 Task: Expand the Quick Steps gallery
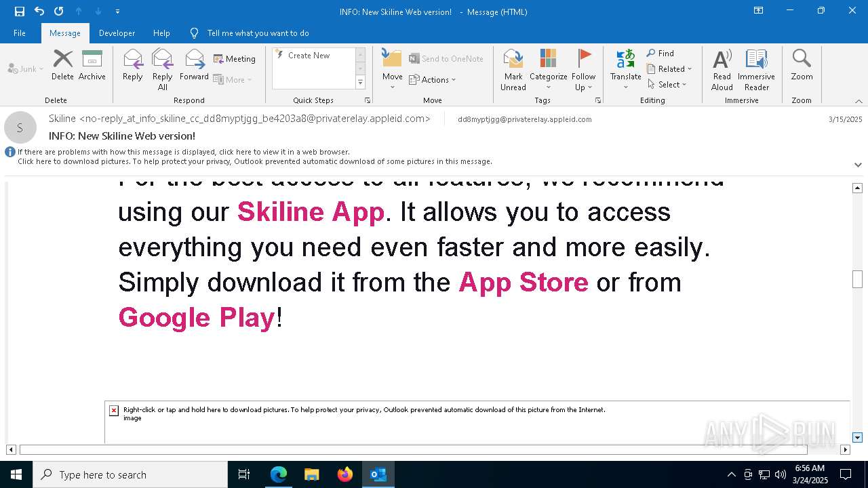(x=361, y=83)
